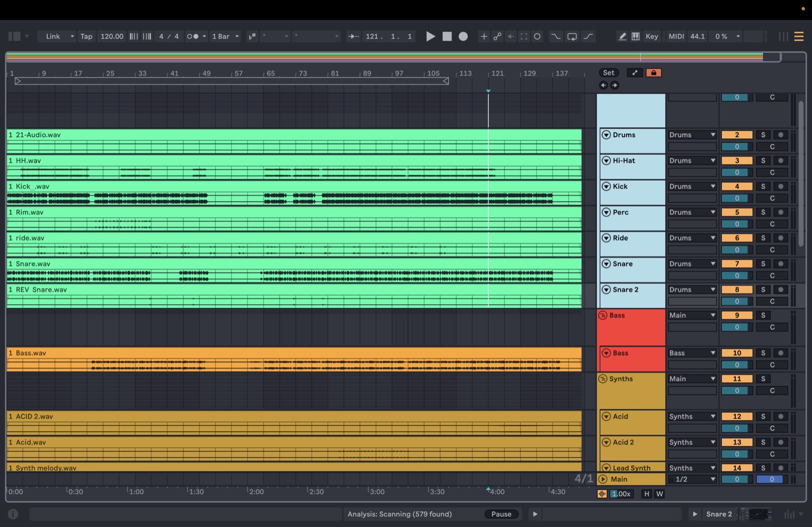This screenshot has height=527, width=812.
Task: Enable MIDI Arrangement Overdub plus icon
Action: pyautogui.click(x=484, y=36)
